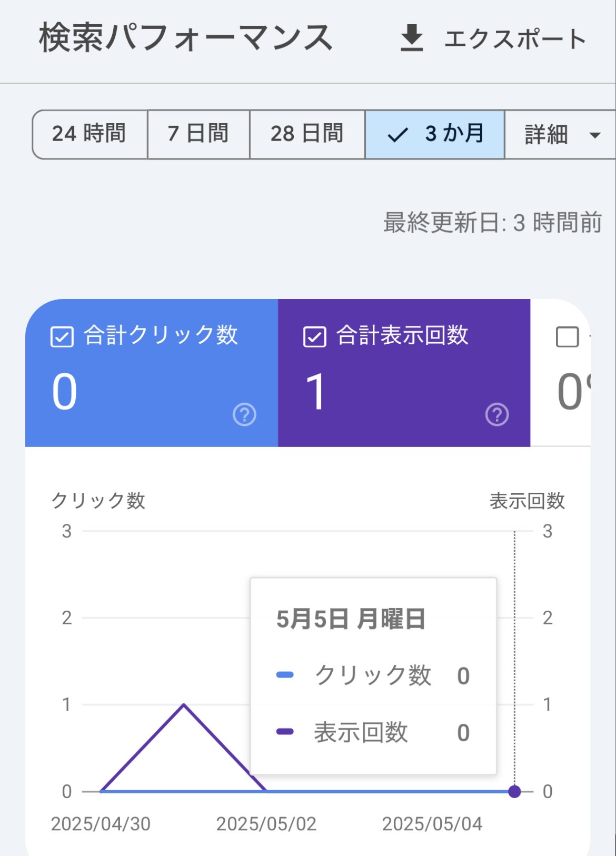The height and width of the screenshot is (856, 616).
Task: Switch to 28 日間 range
Action: [307, 134]
